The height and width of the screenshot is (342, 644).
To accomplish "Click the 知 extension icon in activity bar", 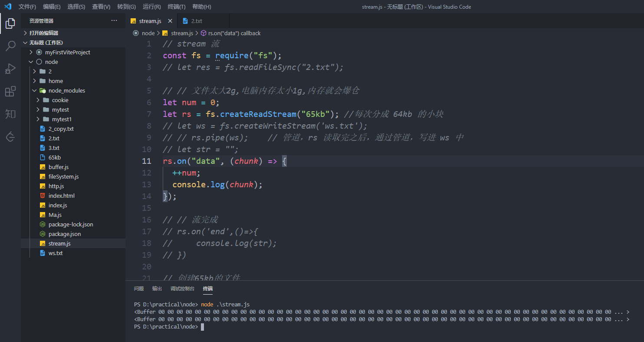I will [10, 114].
